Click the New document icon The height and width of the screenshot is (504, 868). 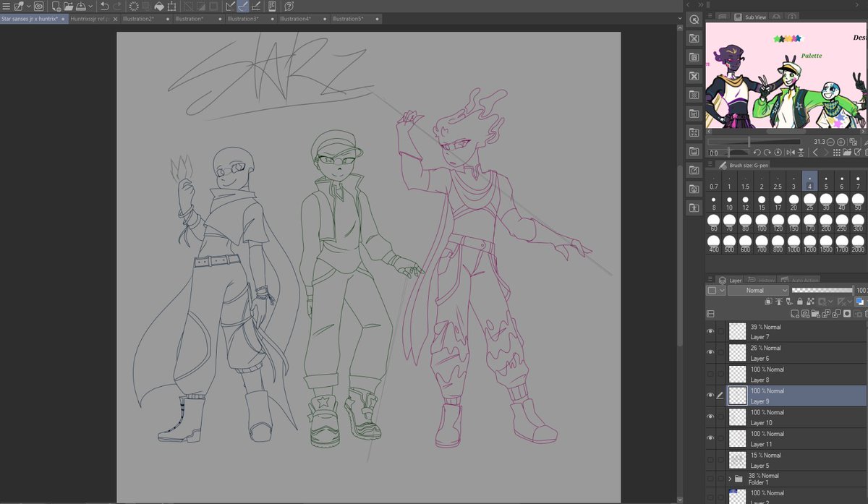tap(56, 6)
